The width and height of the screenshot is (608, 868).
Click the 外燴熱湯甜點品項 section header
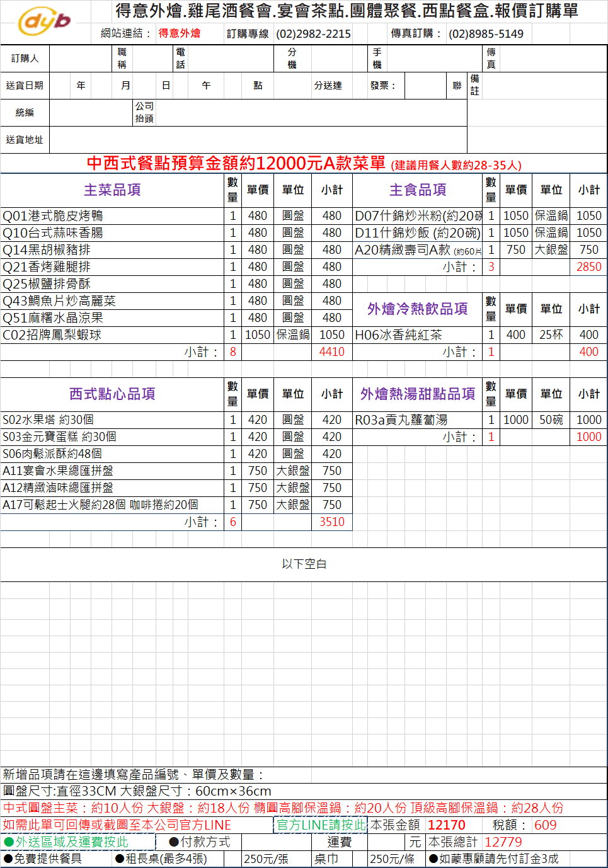[x=418, y=394]
